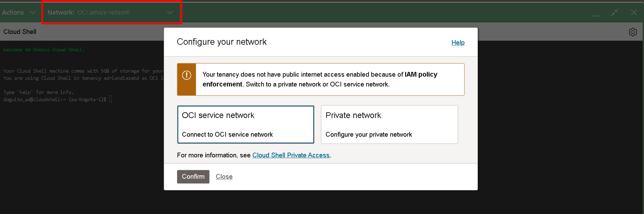The width and height of the screenshot is (644, 214).
Task: Select the OCI service network option card
Action: [246, 124]
